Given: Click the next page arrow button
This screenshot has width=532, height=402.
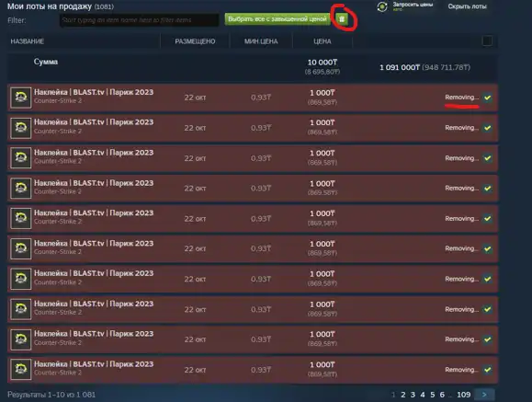Looking at the screenshot, I should pyautogui.click(x=484, y=395).
